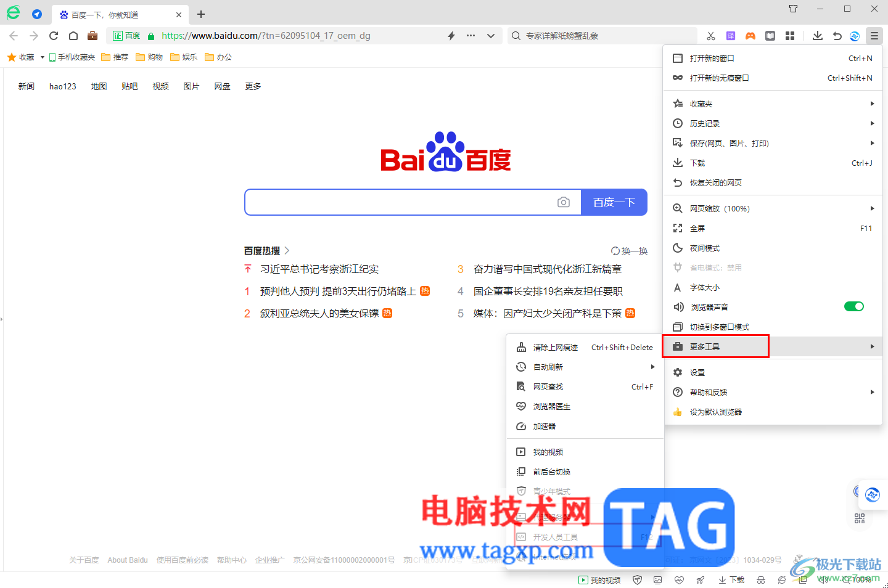Viewport: 888px width, 588px height.
Task: Select 清除上网痕迹 in submenu
Action: click(x=585, y=347)
